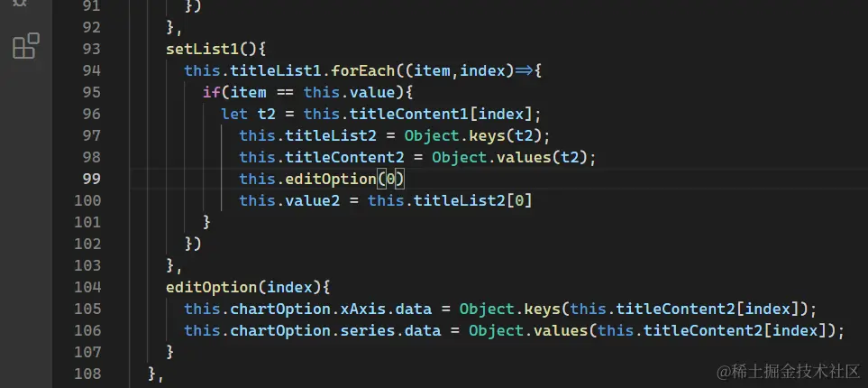
Task: Click the highlighted bracket after editOption(0
Action: [x=399, y=179]
